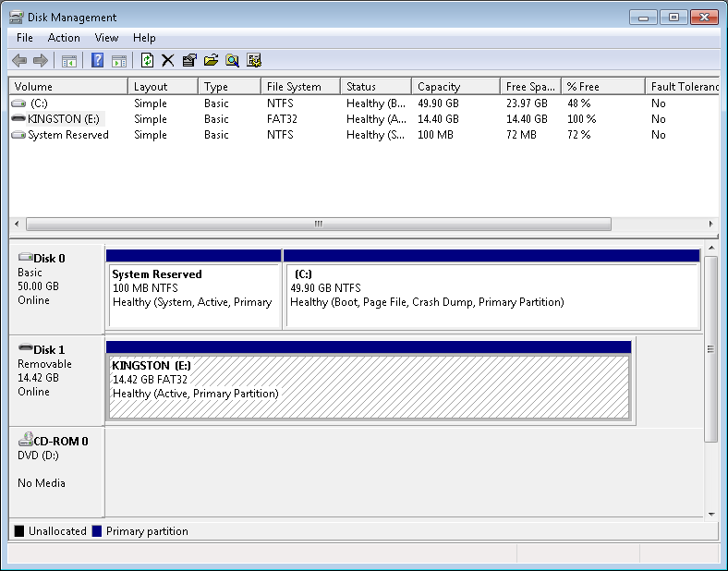Click the Refresh toolbar icon
This screenshot has width=728, height=571.
point(147,61)
